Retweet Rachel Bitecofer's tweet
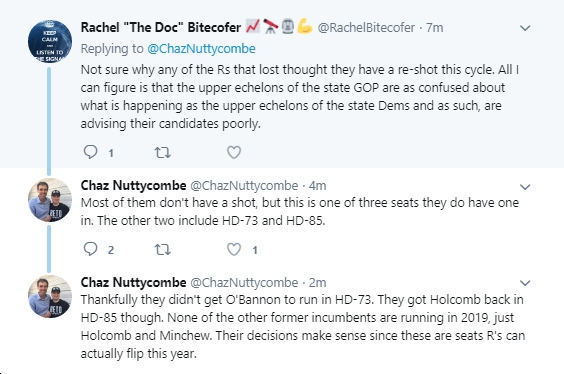Viewport: 564px width, 374px height. point(163,152)
